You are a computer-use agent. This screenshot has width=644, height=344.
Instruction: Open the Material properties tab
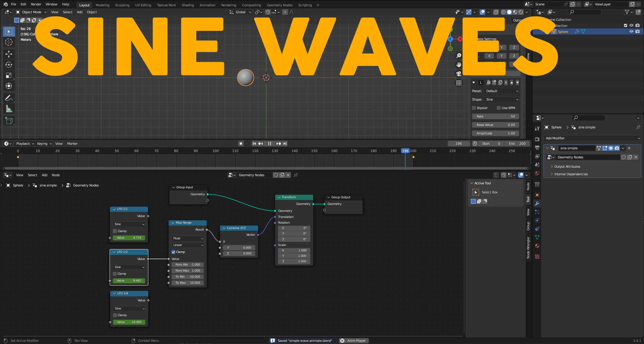click(537, 246)
